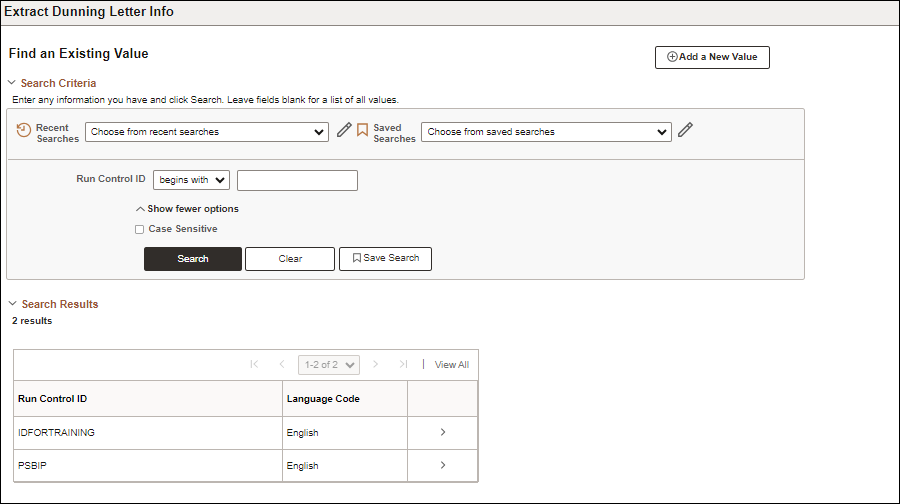Collapse the Search Results section
This screenshot has width=900, height=504.
click(13, 304)
